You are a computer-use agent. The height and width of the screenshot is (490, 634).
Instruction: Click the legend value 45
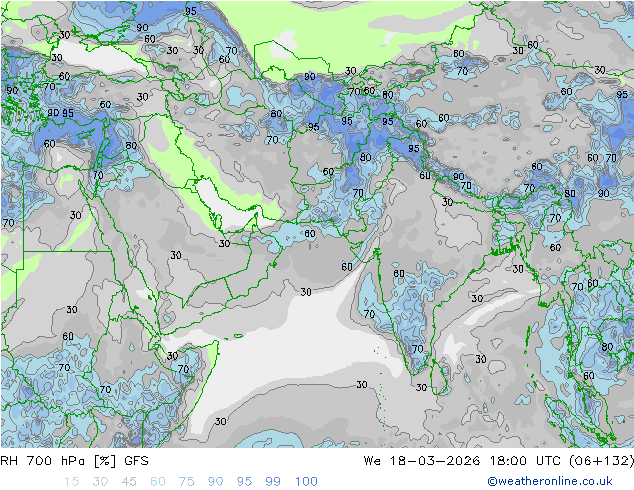(129, 482)
